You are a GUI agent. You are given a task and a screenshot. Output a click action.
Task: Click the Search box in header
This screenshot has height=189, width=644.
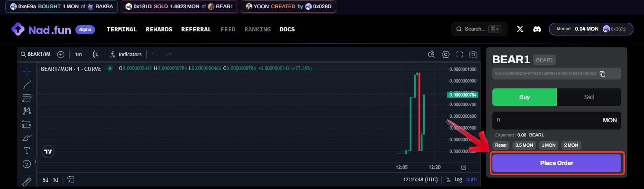click(479, 29)
